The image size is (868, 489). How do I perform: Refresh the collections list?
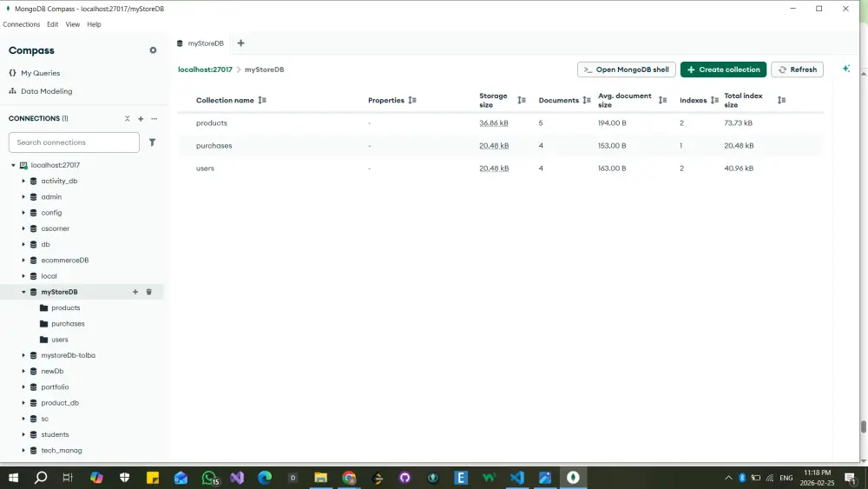tap(797, 69)
